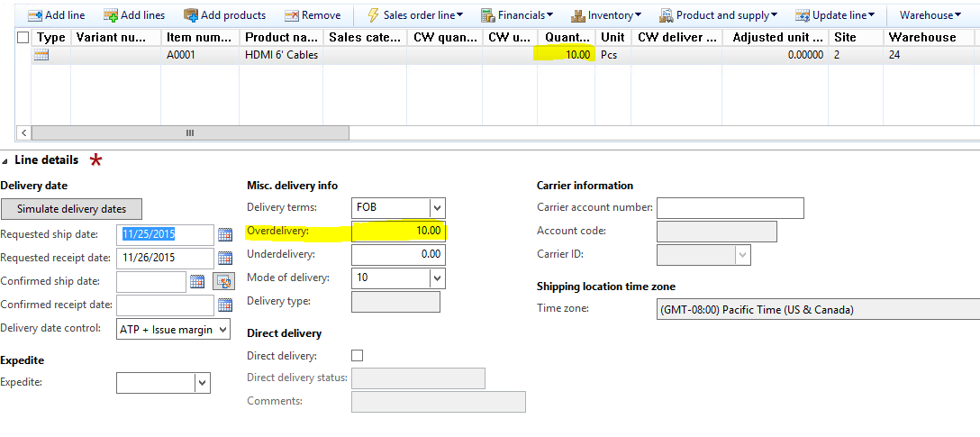This screenshot has height=437, width=980.
Task: Expand the Delivery date control dropdown
Action: [222, 330]
